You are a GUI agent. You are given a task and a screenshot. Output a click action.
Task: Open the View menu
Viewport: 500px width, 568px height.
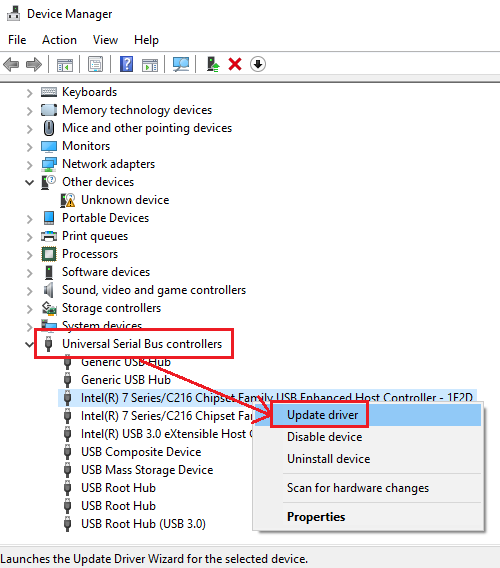pyautogui.click(x=105, y=40)
